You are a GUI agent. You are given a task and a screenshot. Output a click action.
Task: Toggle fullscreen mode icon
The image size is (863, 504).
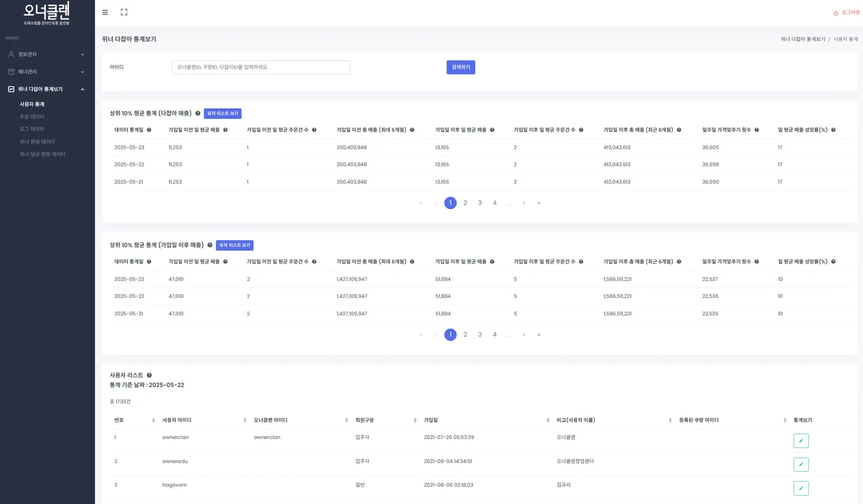(124, 12)
